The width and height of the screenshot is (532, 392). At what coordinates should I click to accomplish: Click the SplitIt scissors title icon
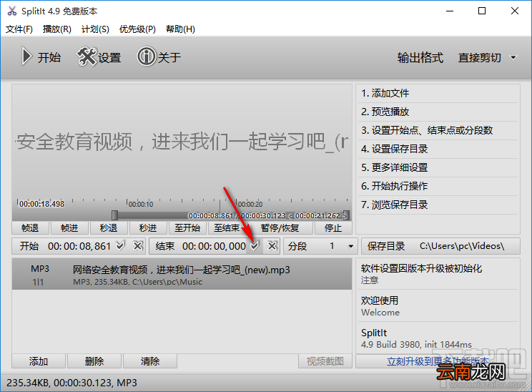(12, 11)
